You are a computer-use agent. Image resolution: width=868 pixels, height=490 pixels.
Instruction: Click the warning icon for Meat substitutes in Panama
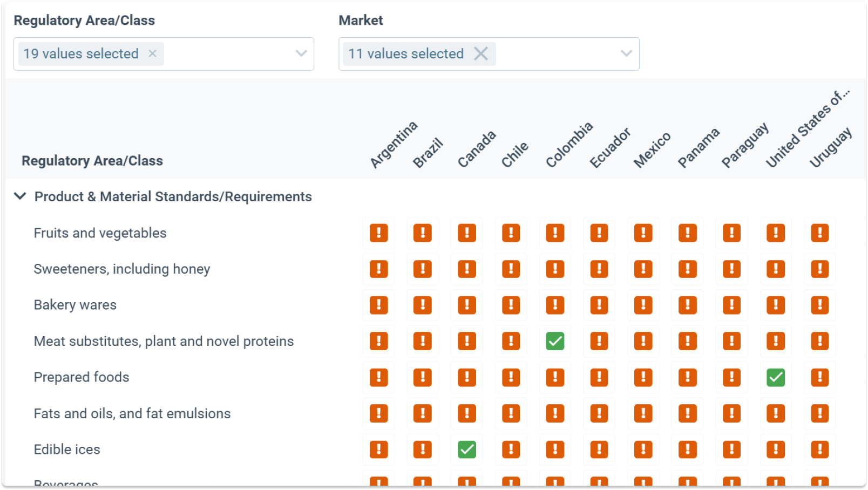(687, 341)
